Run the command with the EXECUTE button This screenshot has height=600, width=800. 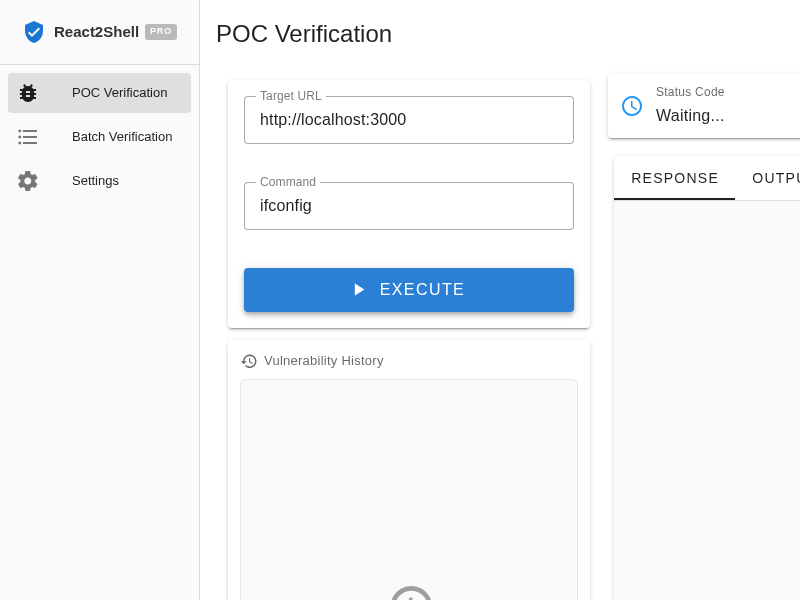(409, 290)
